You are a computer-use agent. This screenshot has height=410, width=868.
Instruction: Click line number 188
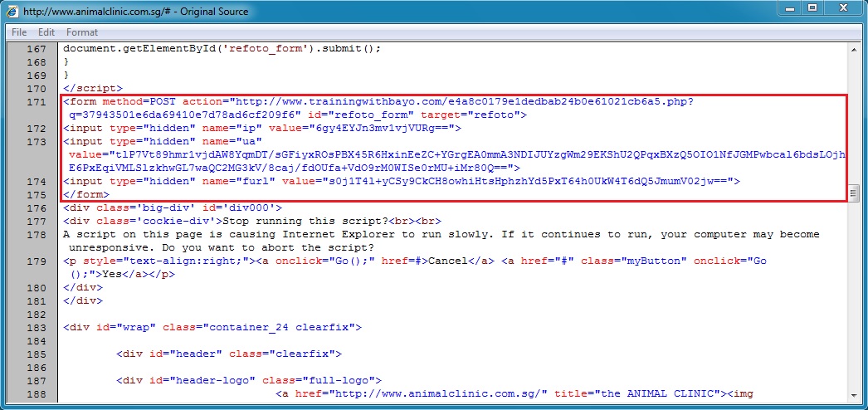point(37,394)
